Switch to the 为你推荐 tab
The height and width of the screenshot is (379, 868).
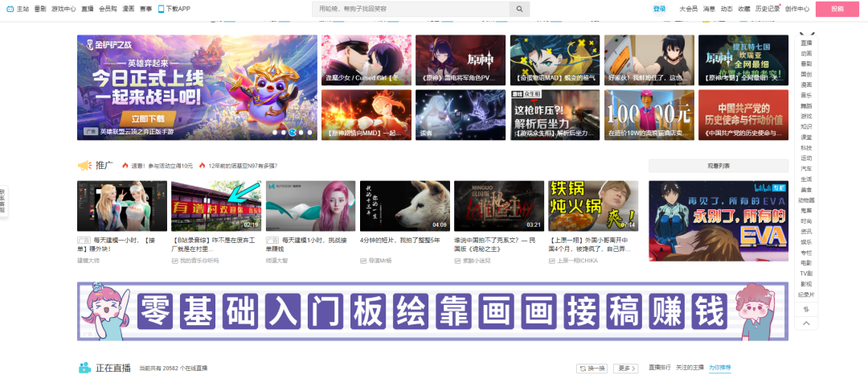point(719,368)
